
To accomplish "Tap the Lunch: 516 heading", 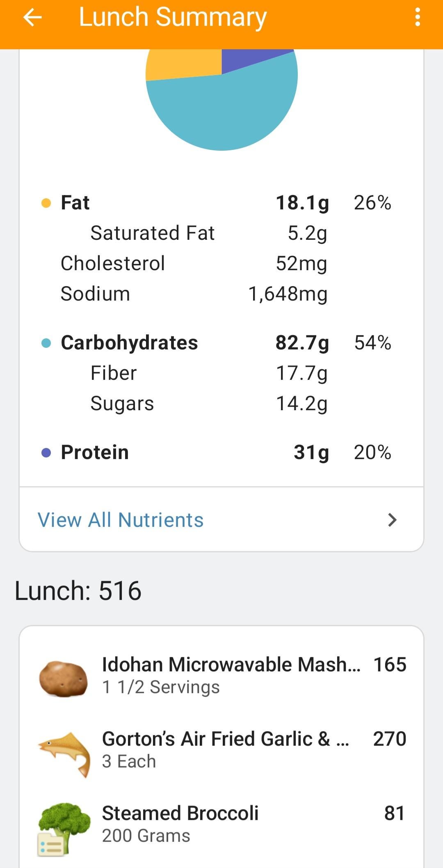I will tap(78, 591).
